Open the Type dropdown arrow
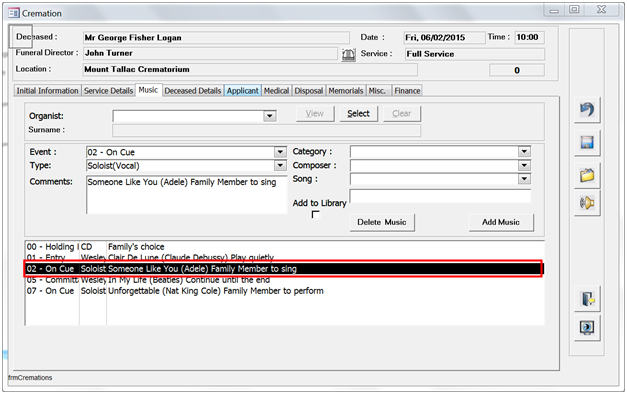627x394 pixels. tap(280, 166)
